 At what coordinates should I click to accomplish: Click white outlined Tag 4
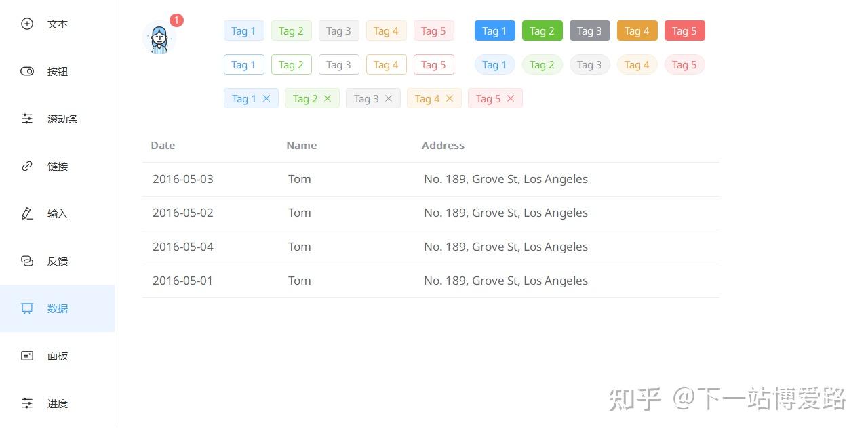[x=387, y=64]
